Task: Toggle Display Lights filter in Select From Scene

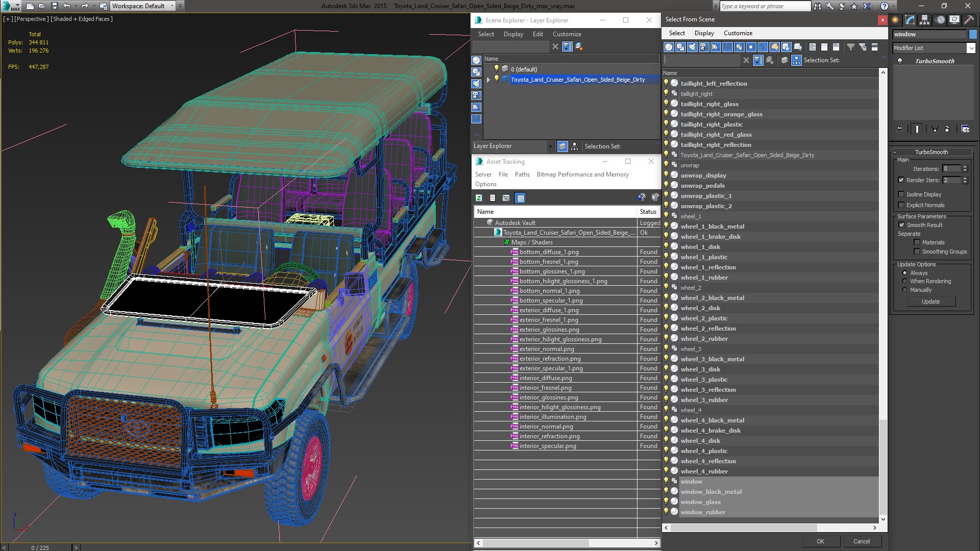Action: click(x=692, y=47)
